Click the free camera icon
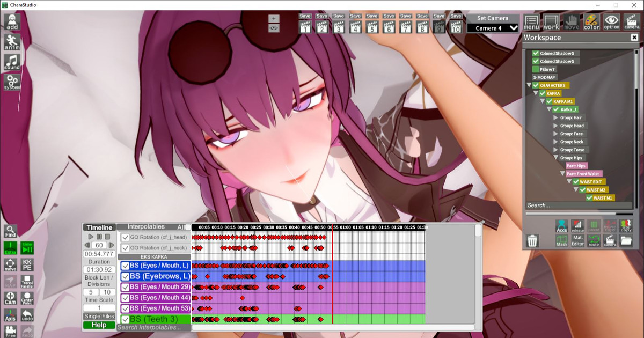Screen dimensions: 644x338 (x=10, y=331)
